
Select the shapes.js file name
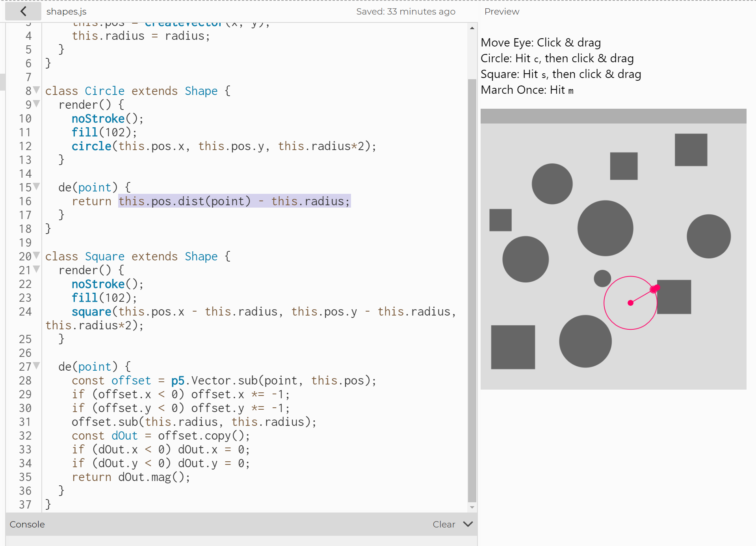coord(66,11)
